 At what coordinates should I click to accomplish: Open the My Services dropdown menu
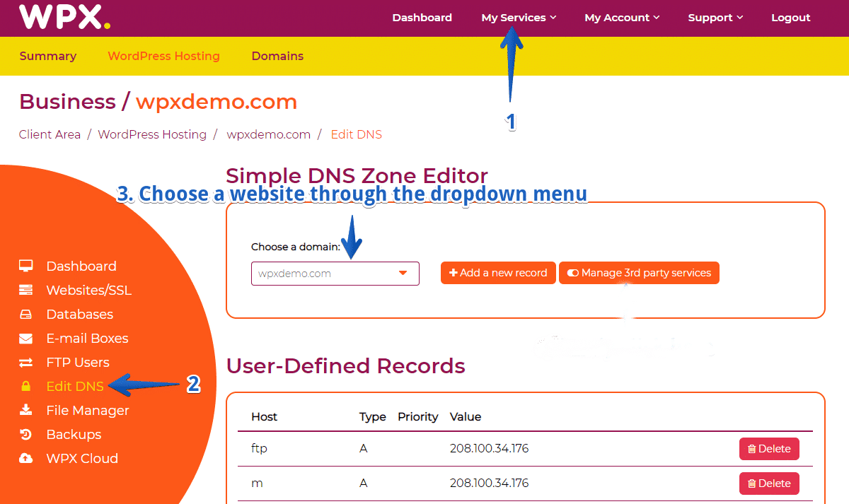(519, 18)
